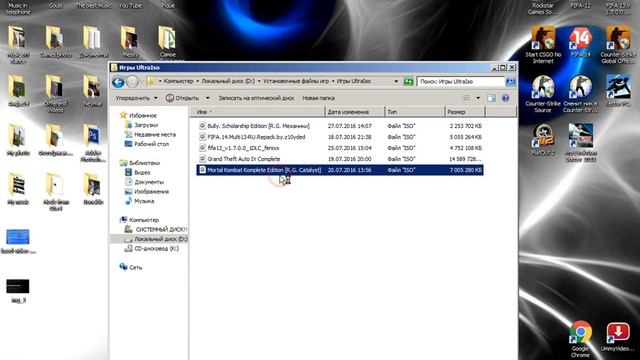
Task: Select the UmmyVideo downloader desktop shortcut
Action: pos(618,337)
